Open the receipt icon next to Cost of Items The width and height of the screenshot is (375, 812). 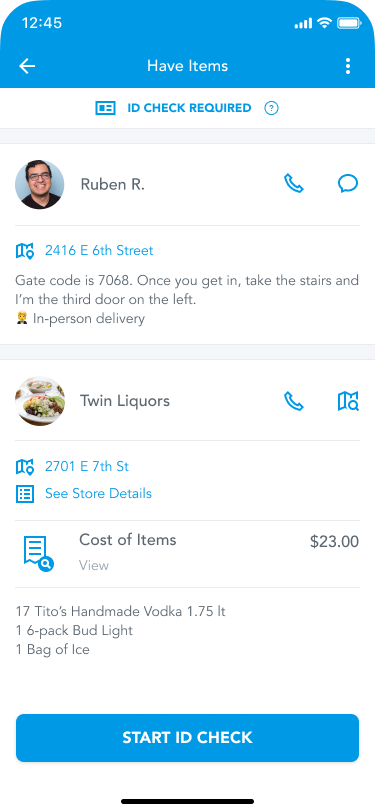(x=38, y=554)
